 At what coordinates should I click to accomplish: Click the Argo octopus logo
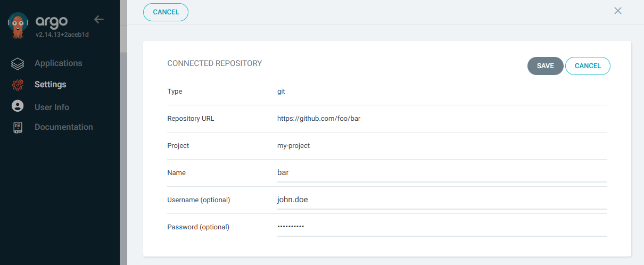click(18, 26)
